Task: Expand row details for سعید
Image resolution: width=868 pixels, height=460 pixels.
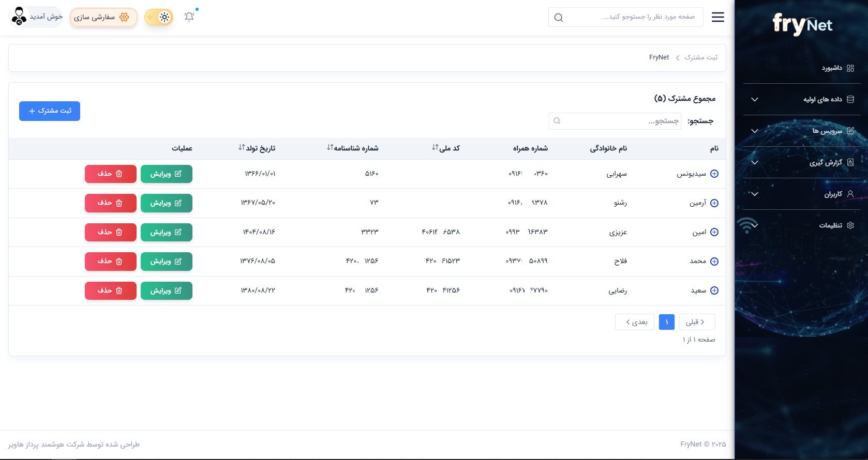Action: (x=714, y=290)
